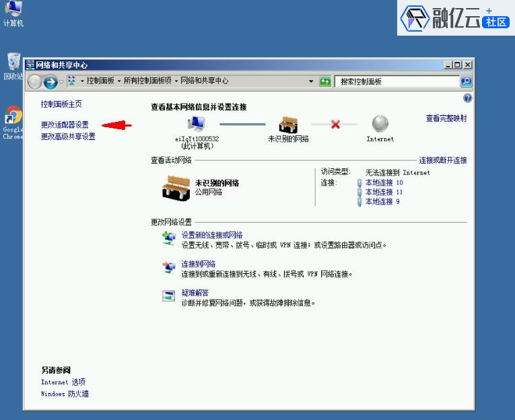Open the address bar history dropdown
The height and width of the screenshot is (420, 515).
tap(311, 81)
